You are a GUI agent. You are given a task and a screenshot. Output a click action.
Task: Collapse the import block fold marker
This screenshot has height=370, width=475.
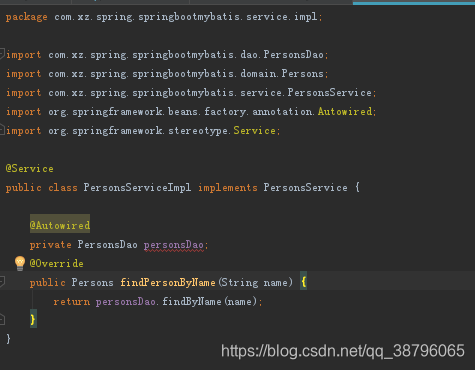pos(2,53)
